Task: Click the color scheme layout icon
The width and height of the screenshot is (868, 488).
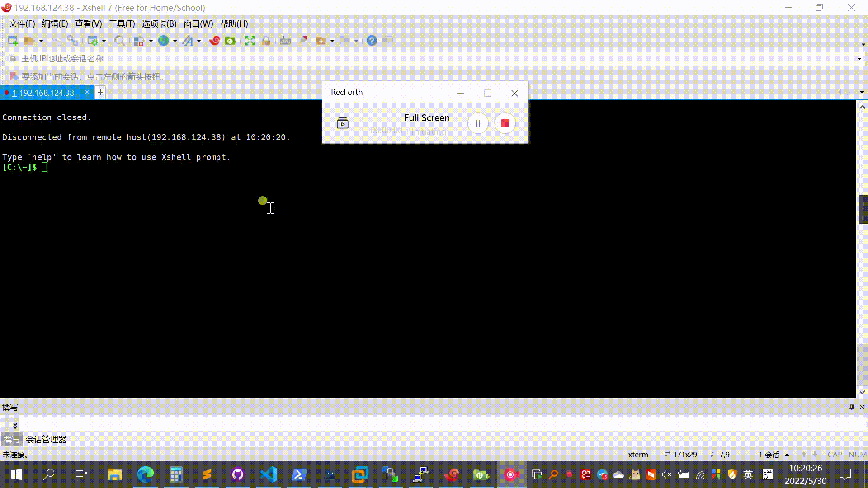Action: click(x=139, y=41)
